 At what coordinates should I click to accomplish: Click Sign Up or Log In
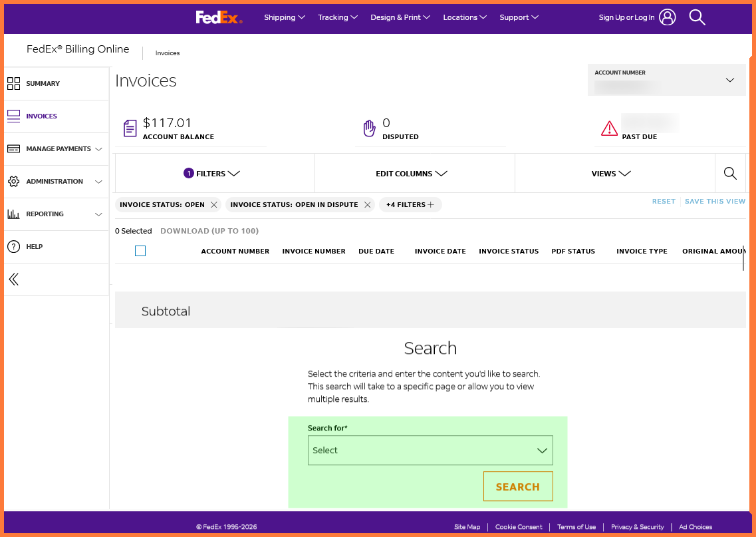tap(626, 17)
